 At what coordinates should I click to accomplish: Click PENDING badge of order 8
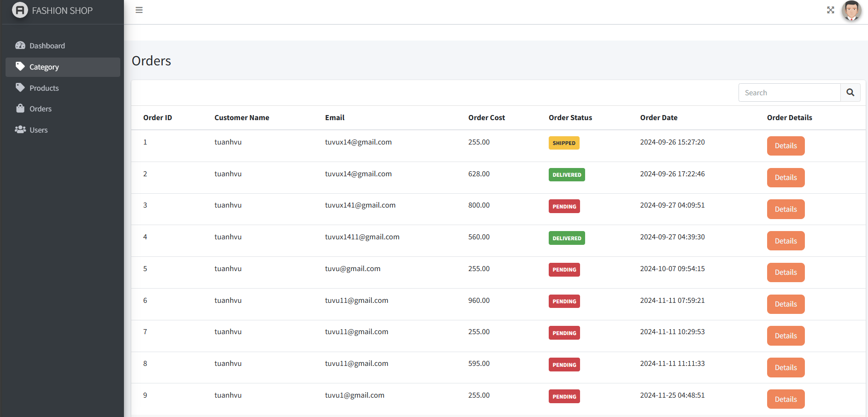564,365
